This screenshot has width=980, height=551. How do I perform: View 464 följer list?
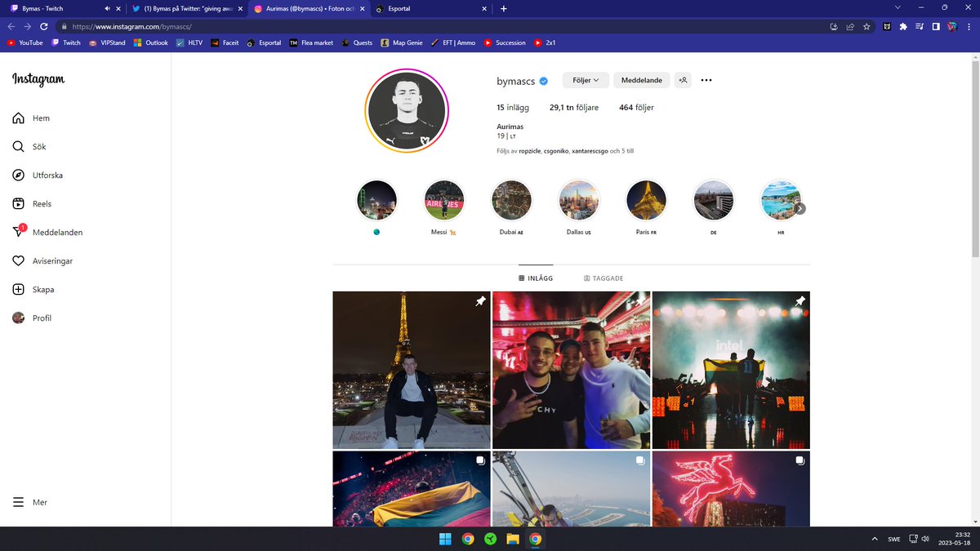[636, 107]
